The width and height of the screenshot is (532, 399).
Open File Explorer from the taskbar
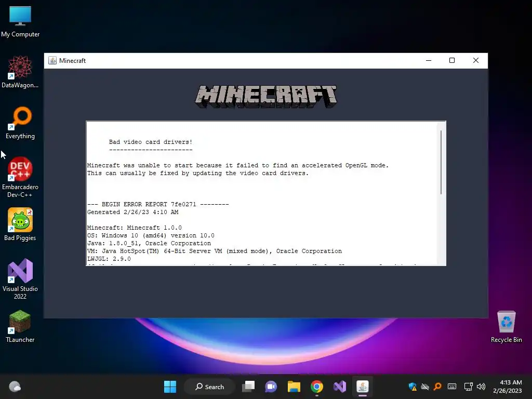(294, 387)
